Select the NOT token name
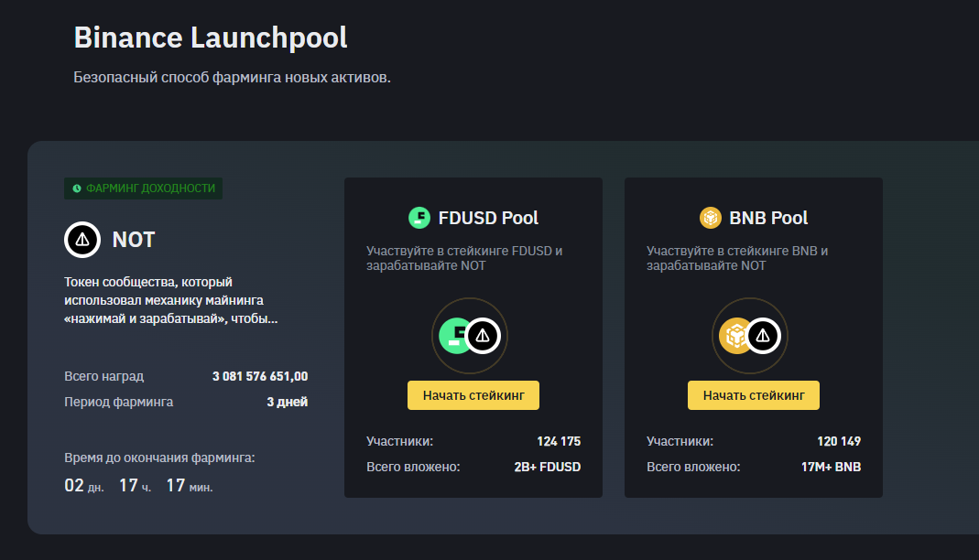Image resolution: width=979 pixels, height=560 pixels. [x=134, y=240]
